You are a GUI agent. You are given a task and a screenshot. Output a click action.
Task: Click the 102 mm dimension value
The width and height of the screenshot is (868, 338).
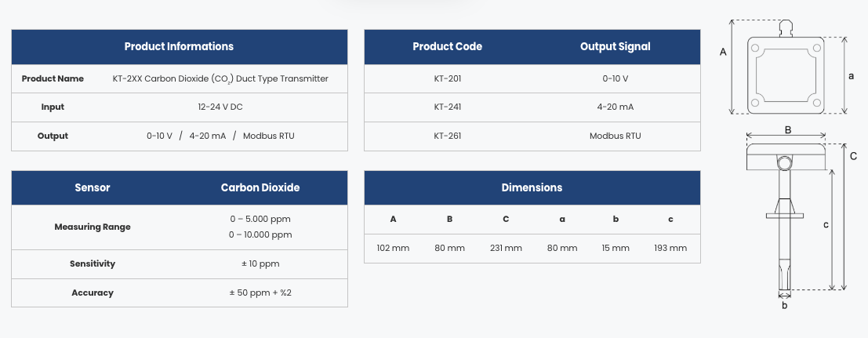click(x=393, y=248)
